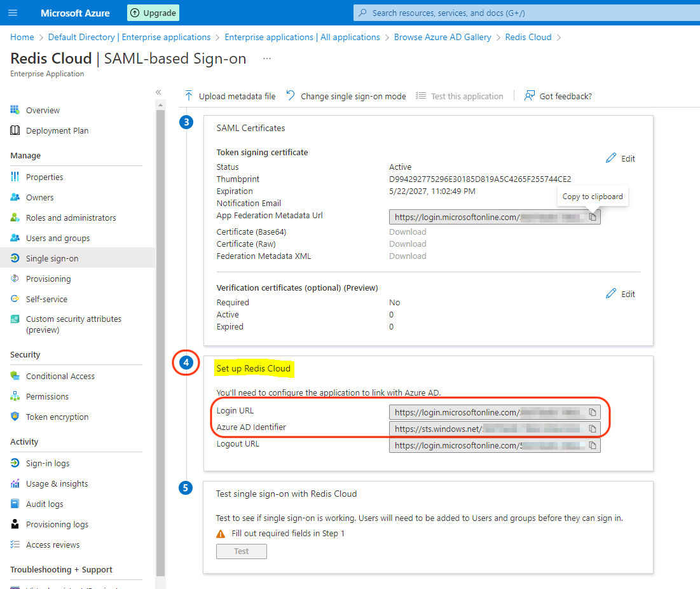Open Conditional Access under Security
Image resolution: width=700 pixels, height=589 pixels.
60,376
